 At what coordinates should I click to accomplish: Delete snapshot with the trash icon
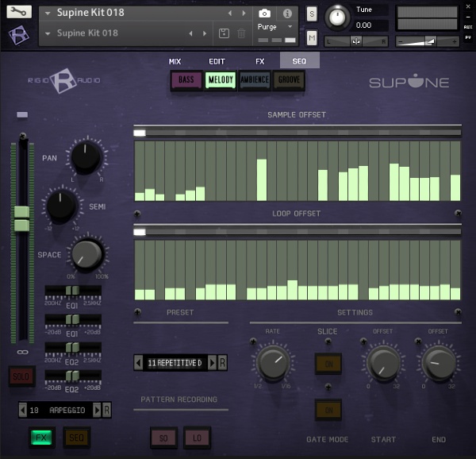click(x=241, y=33)
